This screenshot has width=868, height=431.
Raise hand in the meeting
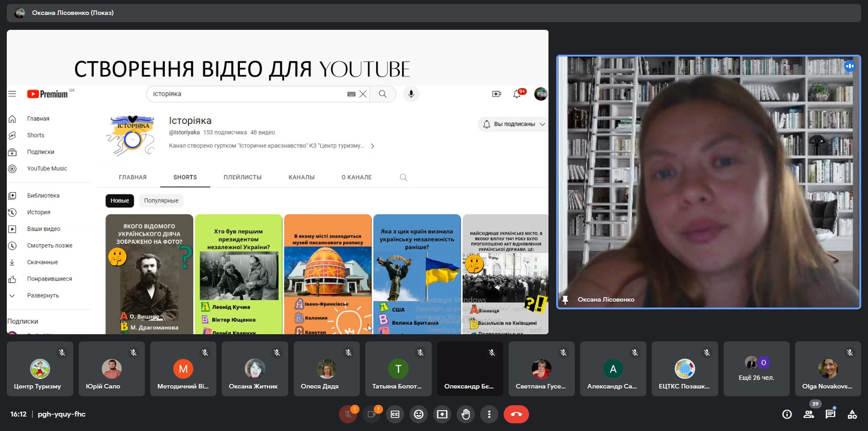pyautogui.click(x=466, y=414)
